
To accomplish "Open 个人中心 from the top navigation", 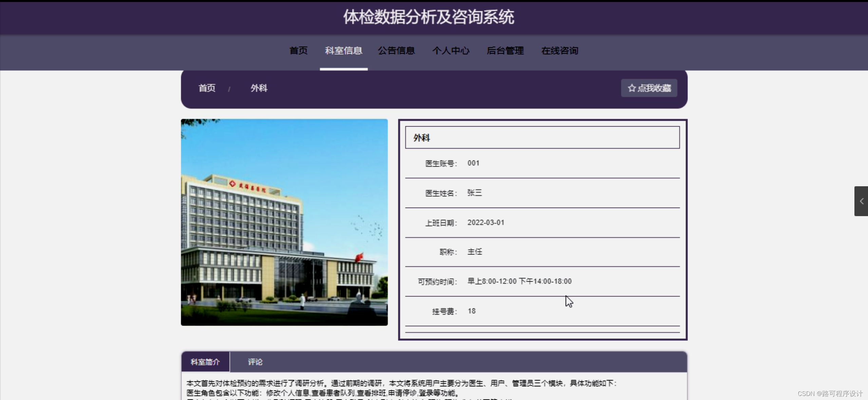I will pyautogui.click(x=451, y=51).
